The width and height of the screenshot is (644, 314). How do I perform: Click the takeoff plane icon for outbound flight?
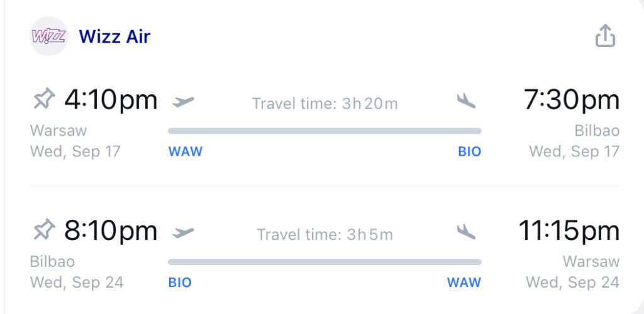click(x=183, y=101)
